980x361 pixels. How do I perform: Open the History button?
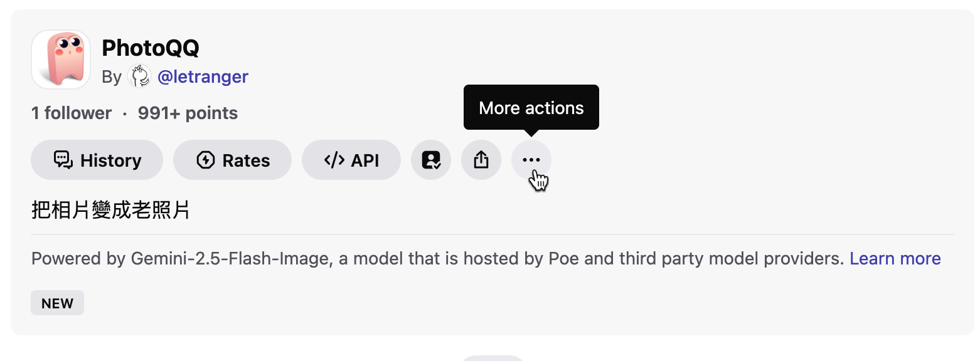pos(97,160)
